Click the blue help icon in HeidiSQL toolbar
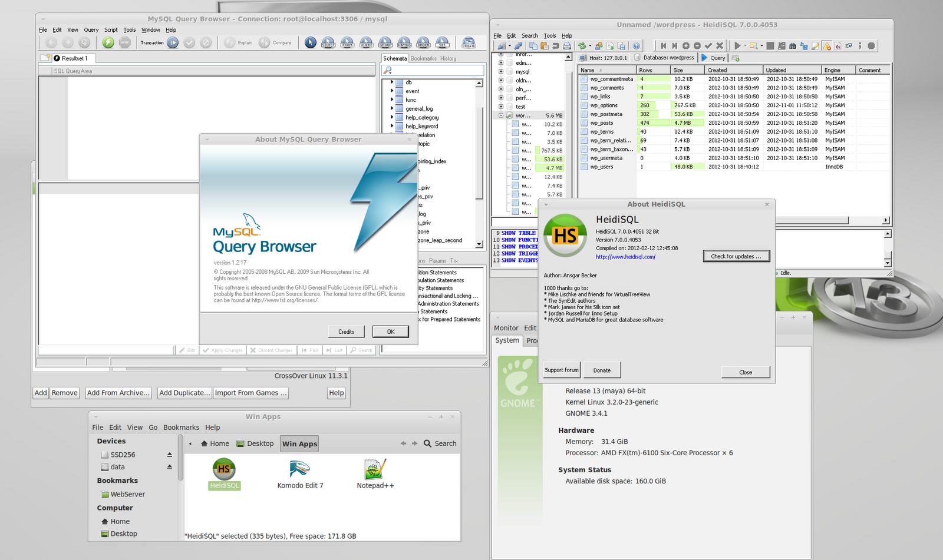This screenshot has height=560, width=943. click(637, 46)
